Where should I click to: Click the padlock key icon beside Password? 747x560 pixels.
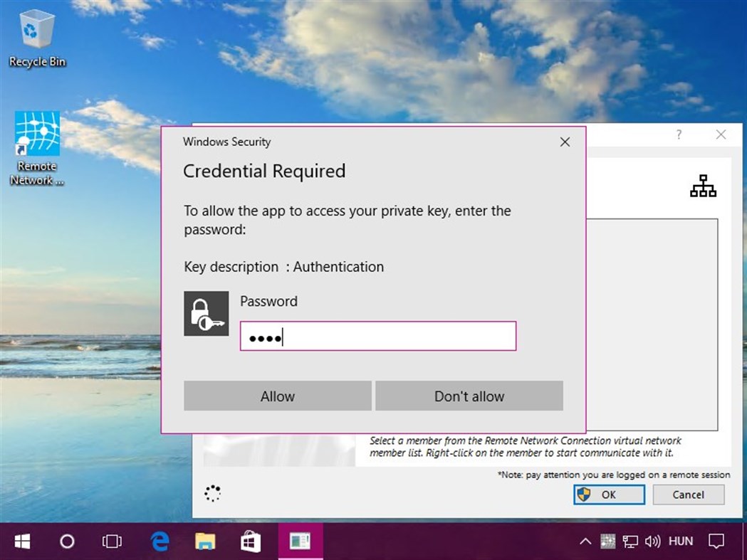pyautogui.click(x=206, y=314)
